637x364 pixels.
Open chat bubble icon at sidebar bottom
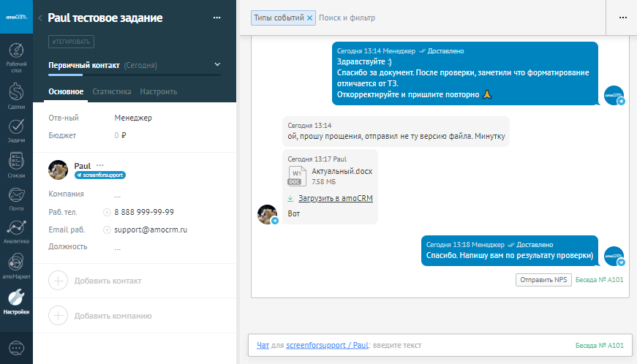pos(16,349)
